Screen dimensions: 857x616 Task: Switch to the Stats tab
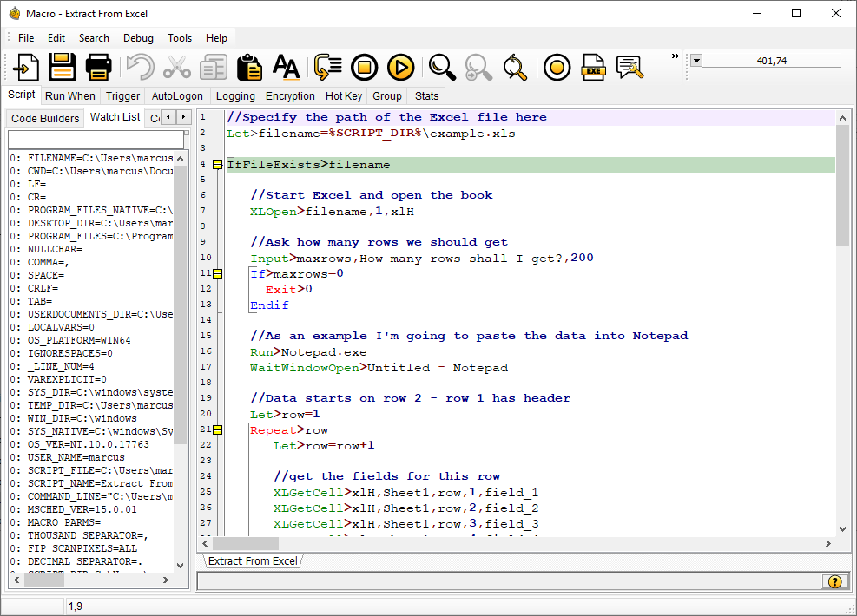[427, 96]
